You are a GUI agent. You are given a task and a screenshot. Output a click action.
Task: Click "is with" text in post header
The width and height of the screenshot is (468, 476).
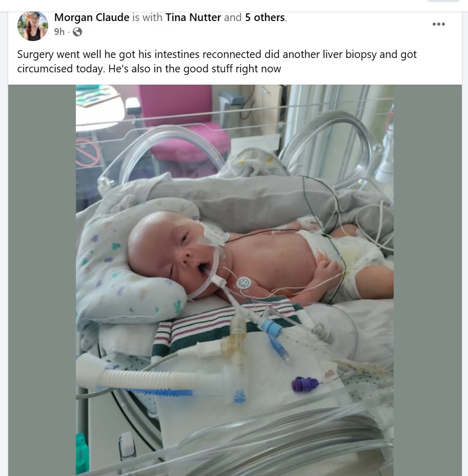click(147, 17)
